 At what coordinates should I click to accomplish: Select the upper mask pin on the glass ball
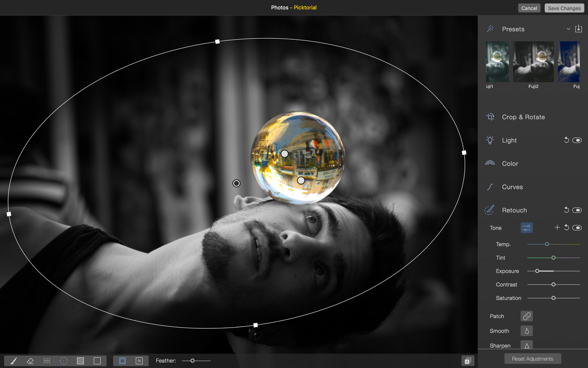(285, 154)
